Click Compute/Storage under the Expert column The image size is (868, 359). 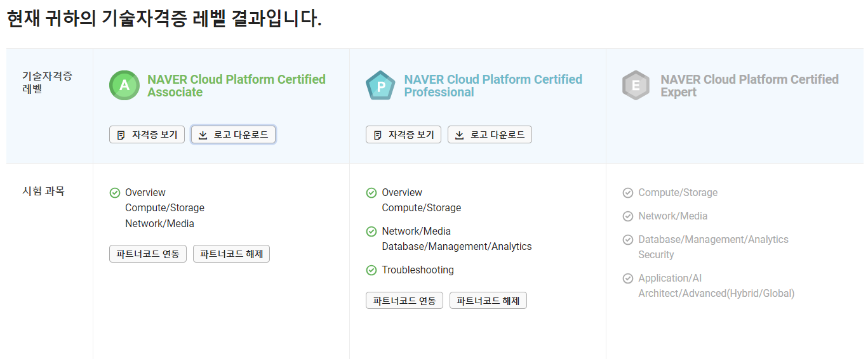pos(678,193)
